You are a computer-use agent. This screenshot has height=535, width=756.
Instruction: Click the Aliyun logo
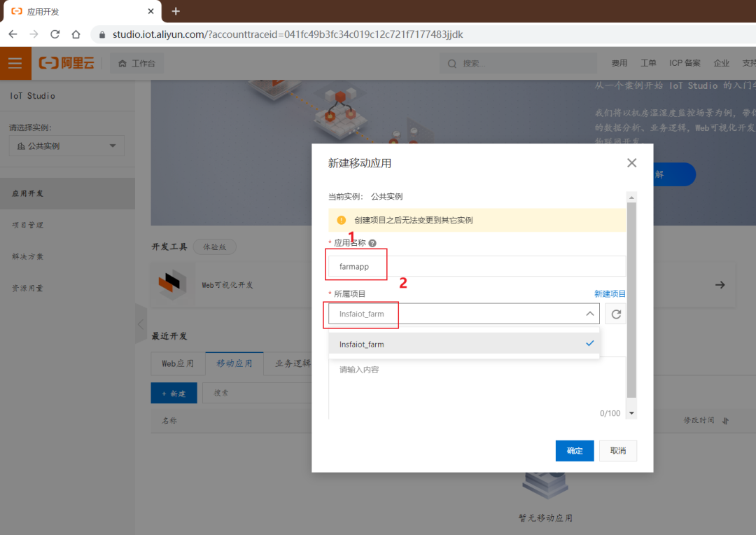click(66, 63)
